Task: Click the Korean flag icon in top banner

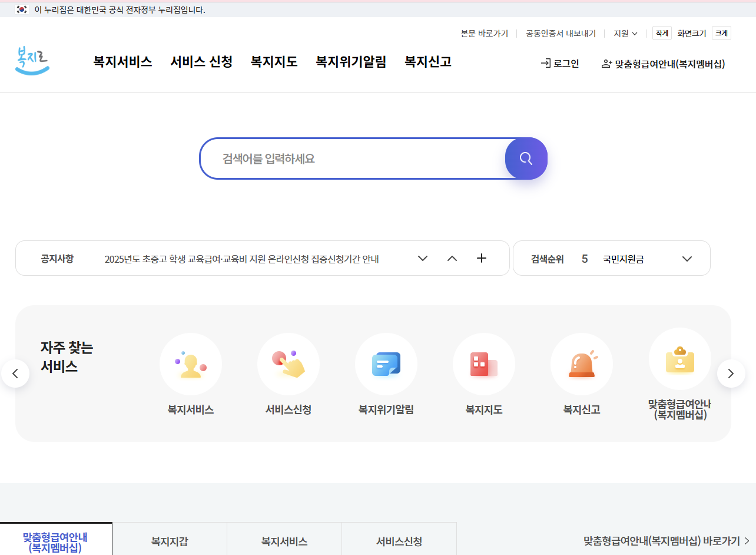Action: (x=22, y=10)
